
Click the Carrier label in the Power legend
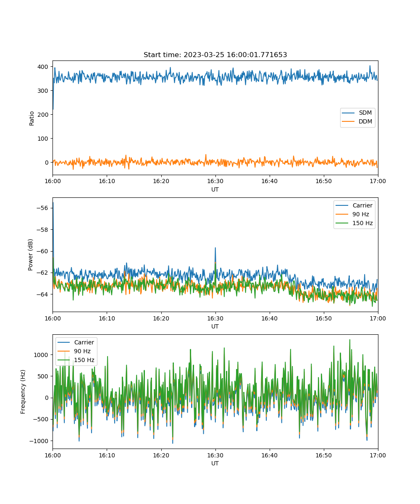pos(362,206)
